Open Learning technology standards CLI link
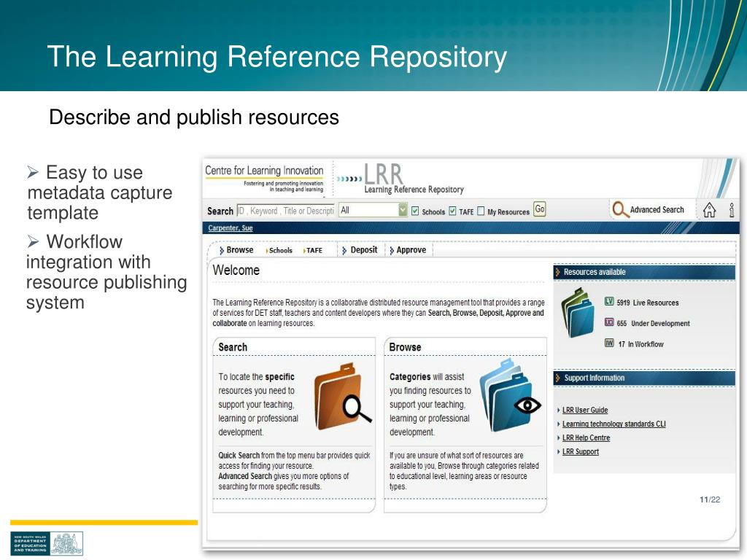This screenshot has height=560, width=747. [614, 424]
